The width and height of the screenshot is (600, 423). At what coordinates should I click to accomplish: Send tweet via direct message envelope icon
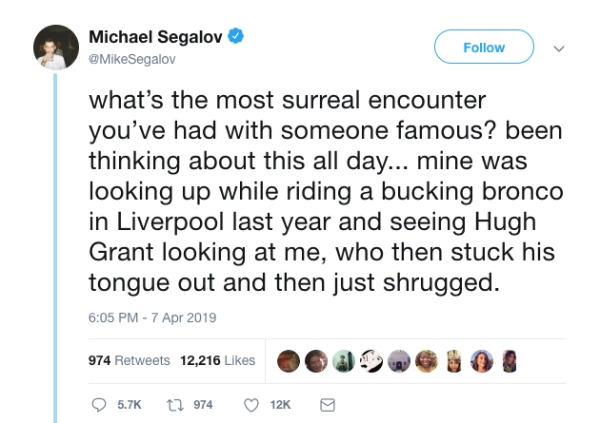coord(325,406)
